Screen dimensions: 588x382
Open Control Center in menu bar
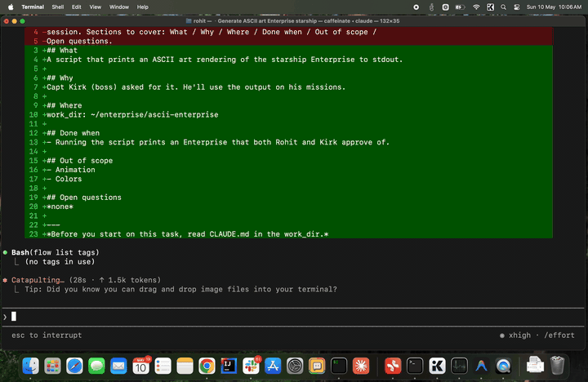click(x=517, y=7)
